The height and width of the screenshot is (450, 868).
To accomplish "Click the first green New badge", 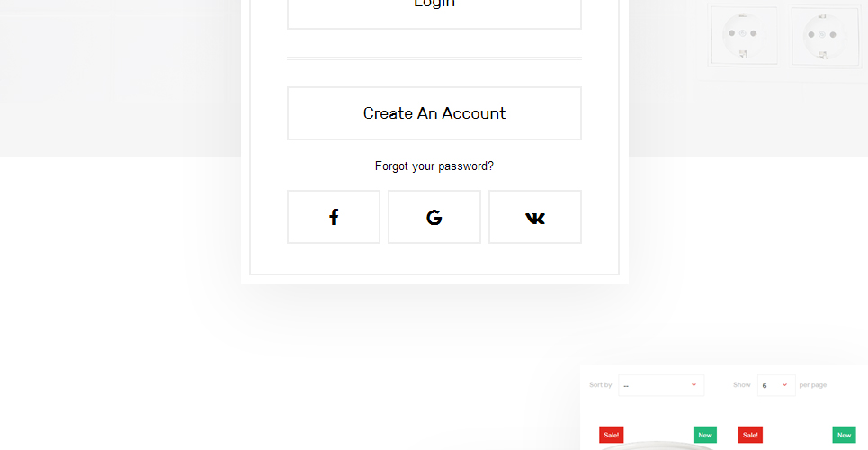I will pos(705,435).
